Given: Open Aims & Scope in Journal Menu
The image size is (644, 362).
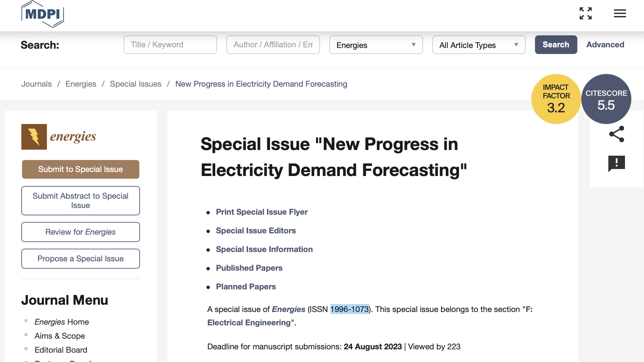Looking at the screenshot, I should pyautogui.click(x=60, y=336).
